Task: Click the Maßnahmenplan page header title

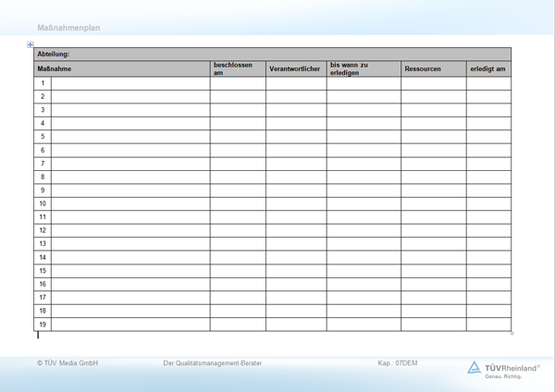Action: 68,28
